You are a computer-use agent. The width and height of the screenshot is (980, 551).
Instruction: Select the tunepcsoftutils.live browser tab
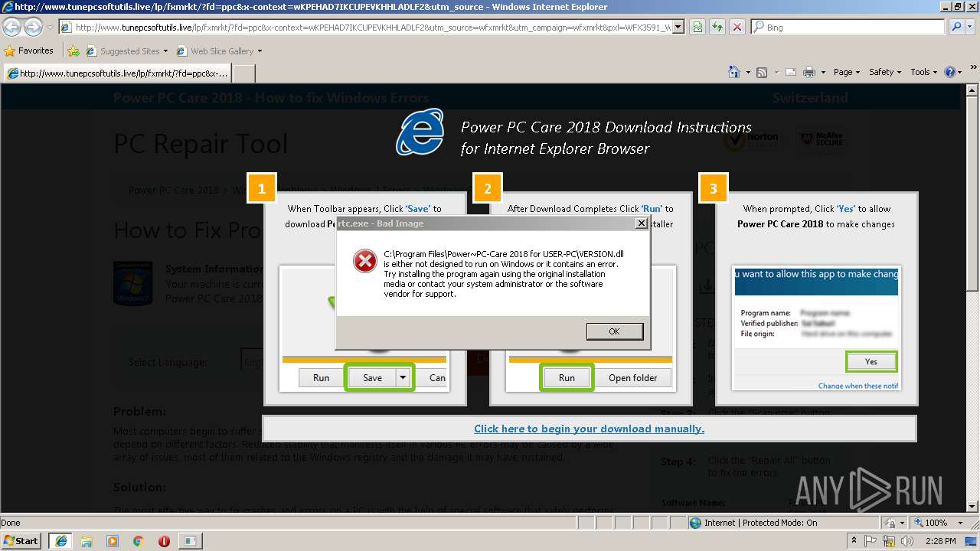[x=117, y=73]
